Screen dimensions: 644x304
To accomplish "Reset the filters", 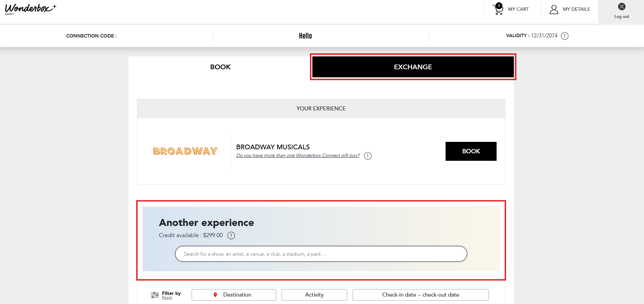I will pyautogui.click(x=167, y=298).
